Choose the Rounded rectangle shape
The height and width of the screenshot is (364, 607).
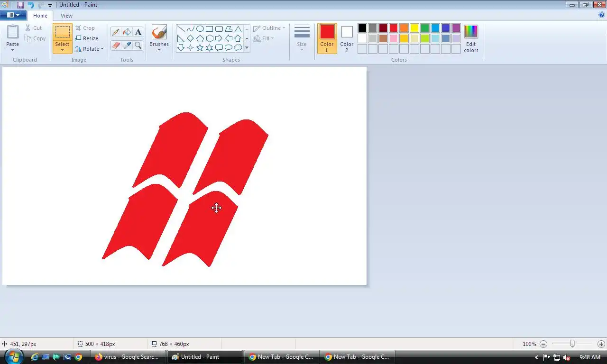click(219, 29)
